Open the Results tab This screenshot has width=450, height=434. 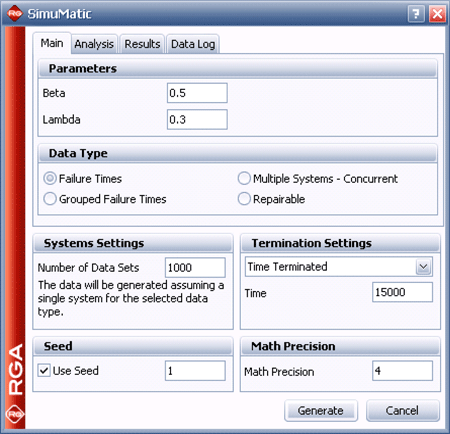pos(142,44)
